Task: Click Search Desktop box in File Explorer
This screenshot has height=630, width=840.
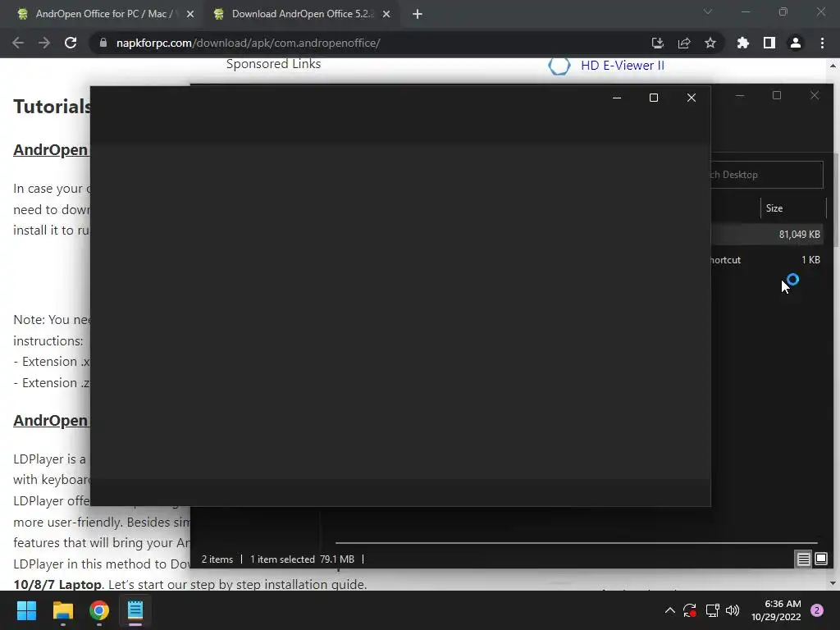Action: click(x=767, y=175)
